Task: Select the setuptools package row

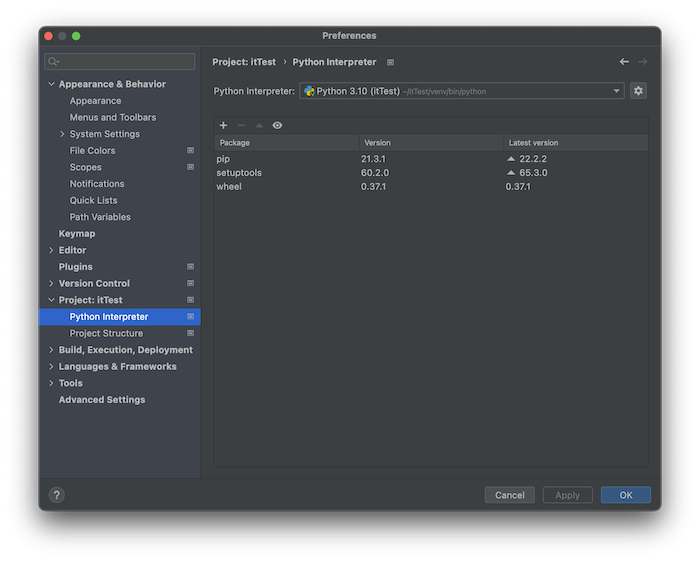Action: point(431,173)
